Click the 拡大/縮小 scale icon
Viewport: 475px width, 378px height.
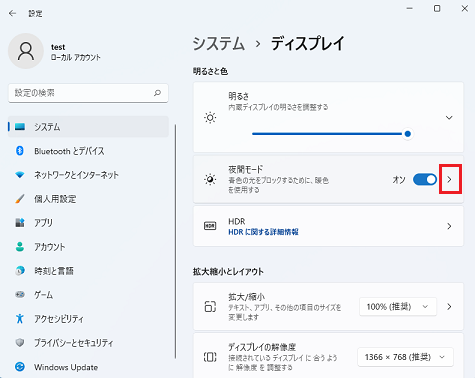pyautogui.click(x=210, y=307)
